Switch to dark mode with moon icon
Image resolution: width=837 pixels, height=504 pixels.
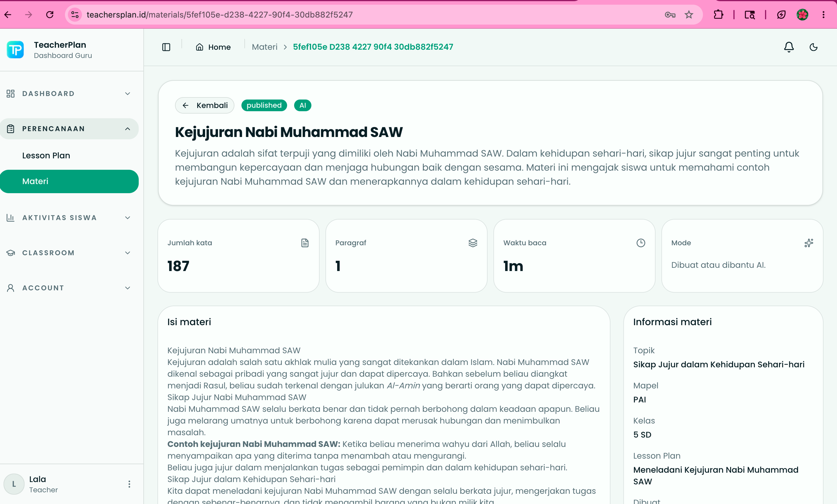click(814, 47)
